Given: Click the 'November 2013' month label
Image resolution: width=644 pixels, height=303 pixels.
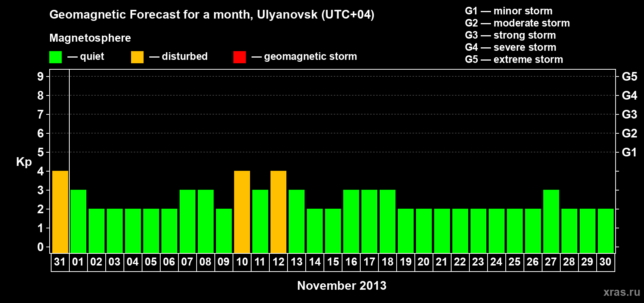Looking at the screenshot, I should pyautogui.click(x=342, y=286).
